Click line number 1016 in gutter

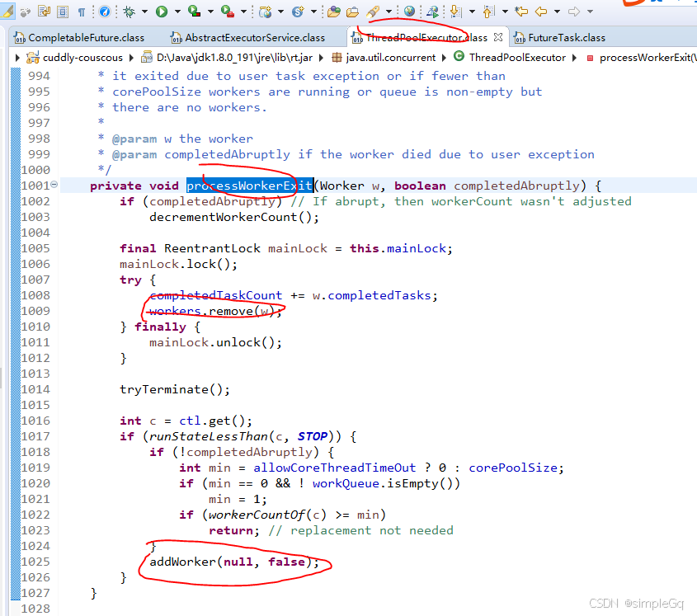click(35, 421)
